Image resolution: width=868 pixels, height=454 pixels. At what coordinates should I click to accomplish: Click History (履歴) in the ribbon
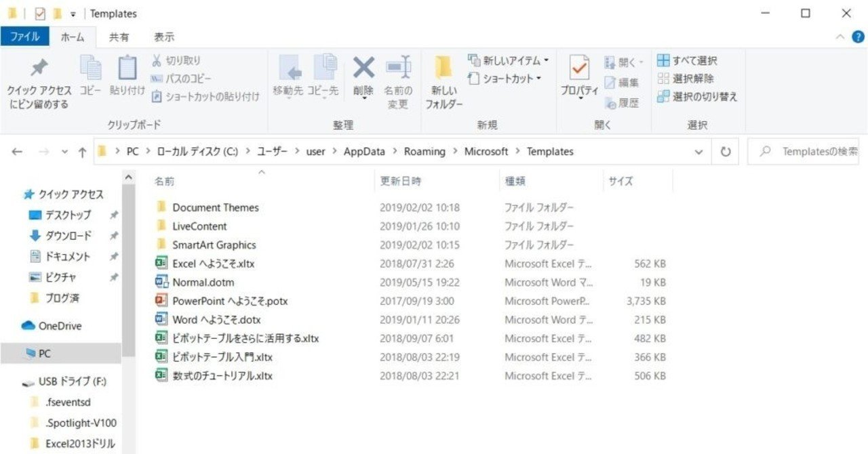pyautogui.click(x=622, y=103)
